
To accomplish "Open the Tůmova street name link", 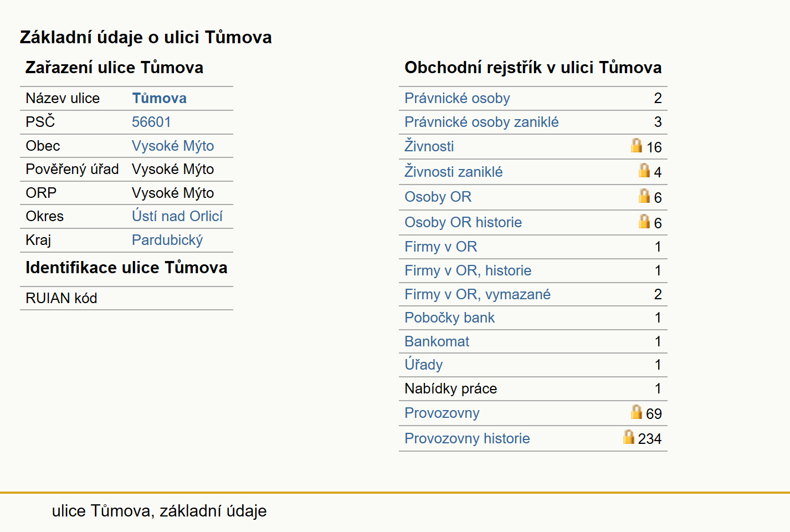I will point(159,98).
